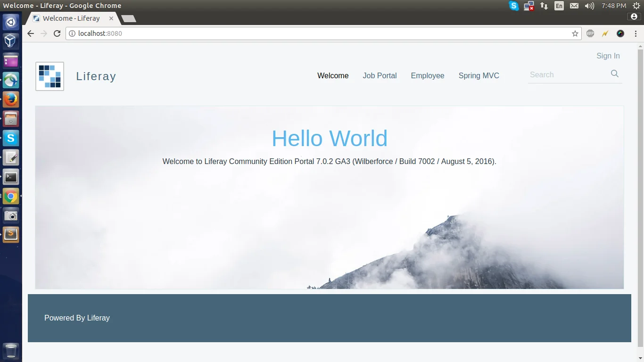View site info icon beside localhost
Viewport: 644px width, 362px height.
pos(72,33)
